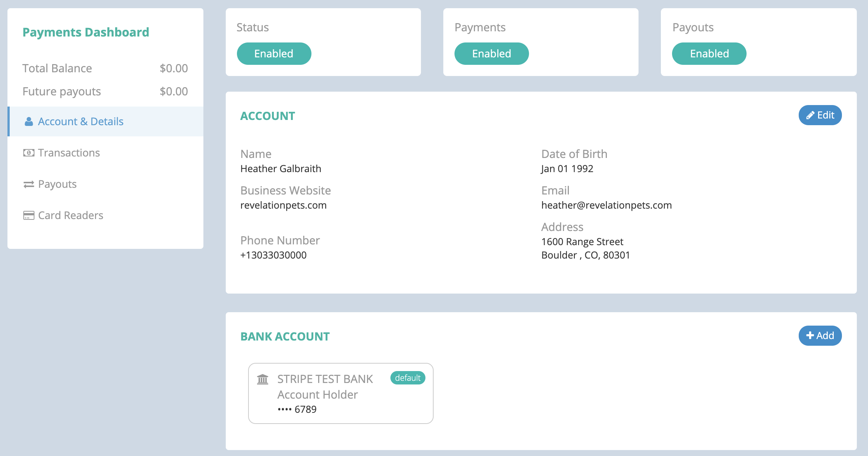Screen dimensions: 868x456
Task: Click the bank building icon
Action: tap(263, 379)
